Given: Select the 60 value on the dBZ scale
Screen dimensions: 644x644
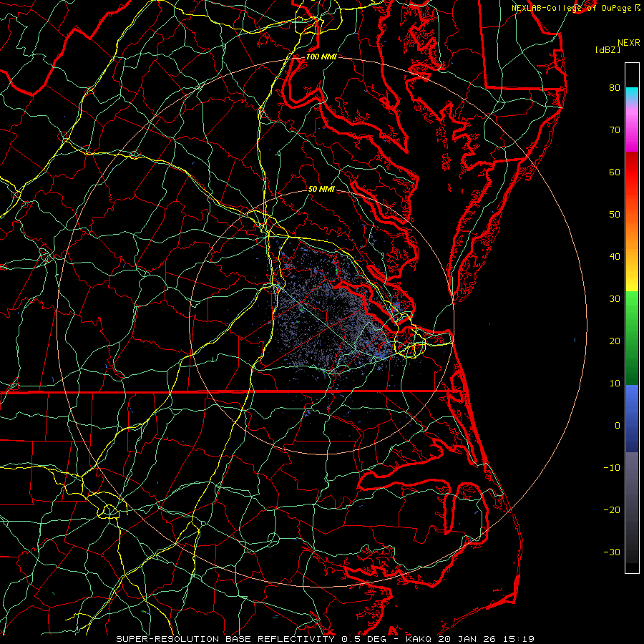Looking at the screenshot, I should click(x=614, y=172).
